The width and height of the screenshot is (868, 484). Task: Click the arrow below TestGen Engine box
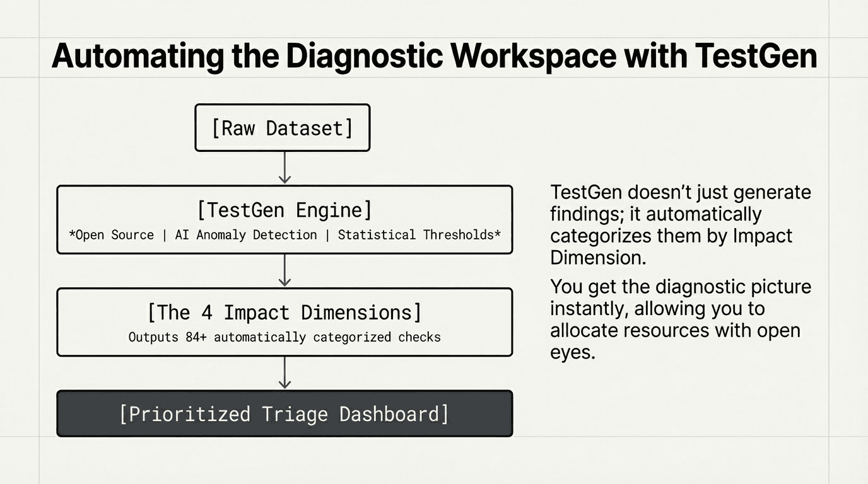284,270
